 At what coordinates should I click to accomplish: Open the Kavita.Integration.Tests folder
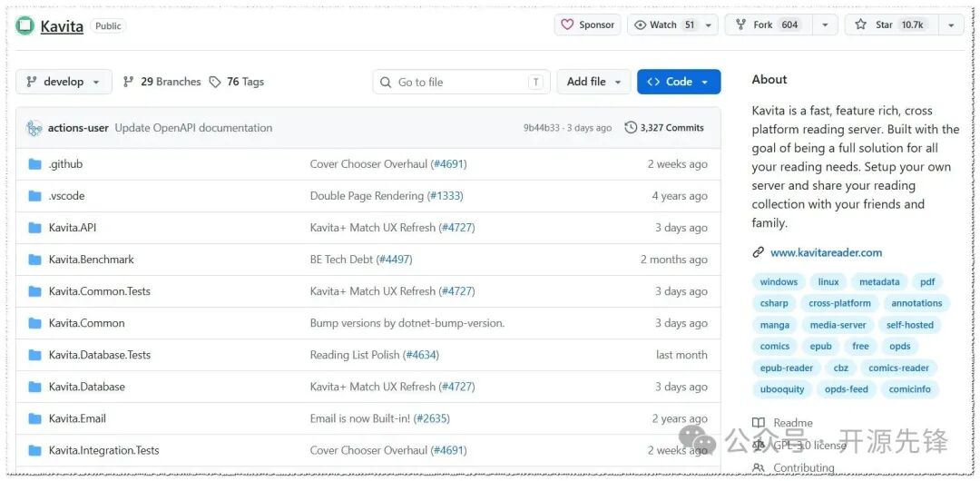(x=103, y=451)
